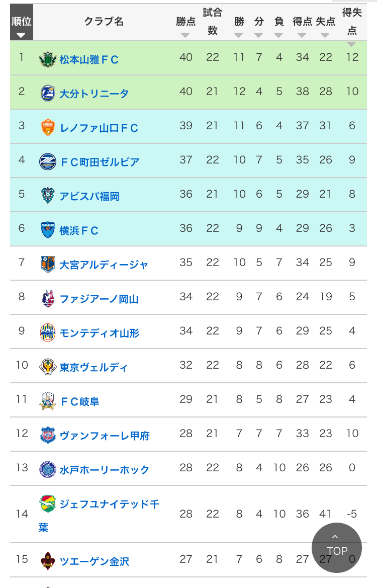Click the Matsumoto Yamaga FC club crest
This screenshot has height=588, width=377.
coord(48,59)
